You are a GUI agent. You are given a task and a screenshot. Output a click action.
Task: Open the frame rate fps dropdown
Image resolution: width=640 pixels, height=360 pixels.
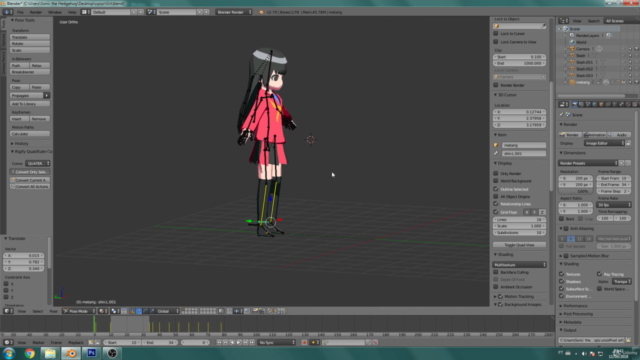pyautogui.click(x=614, y=204)
